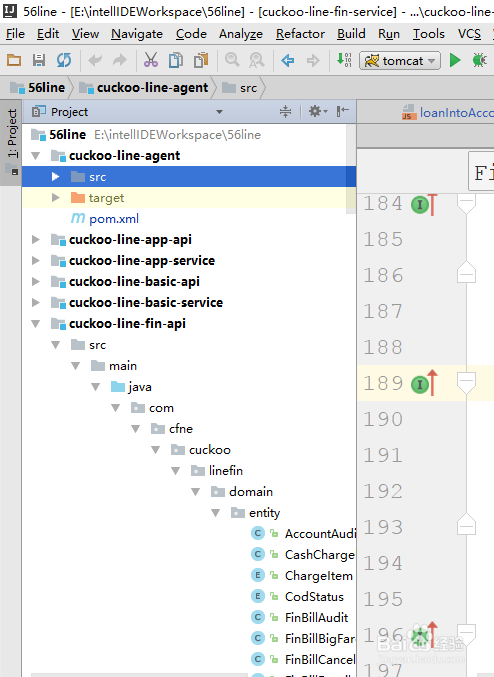494x677 pixels.
Task: Open the Build menu
Action: click(351, 34)
